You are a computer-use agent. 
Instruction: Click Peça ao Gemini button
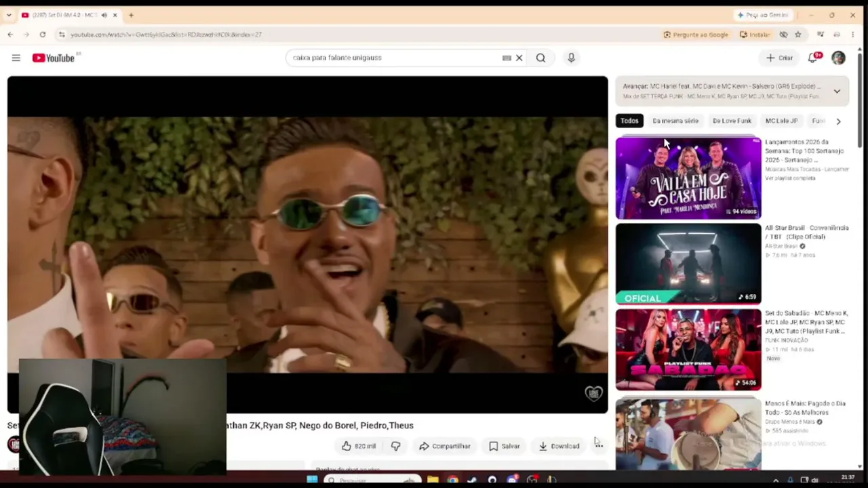click(x=763, y=15)
